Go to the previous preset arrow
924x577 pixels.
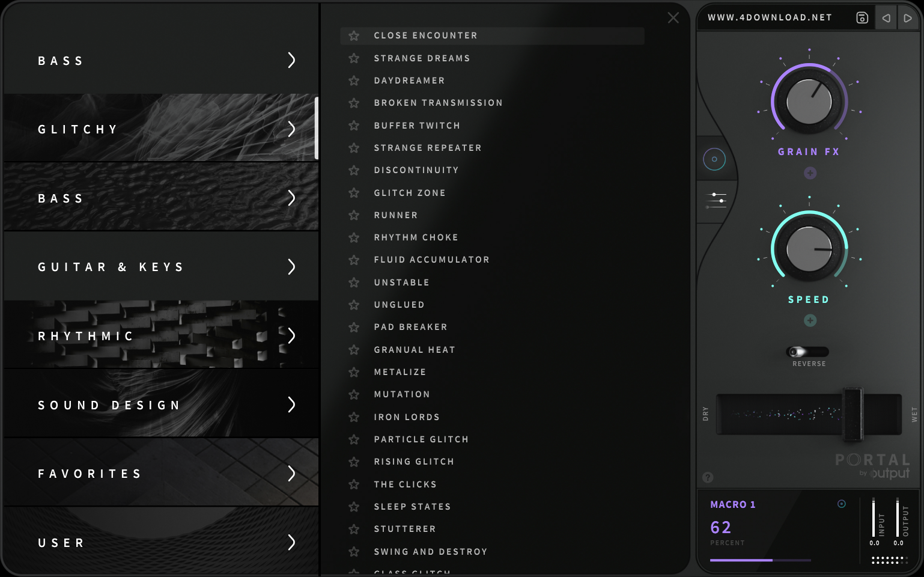(886, 18)
